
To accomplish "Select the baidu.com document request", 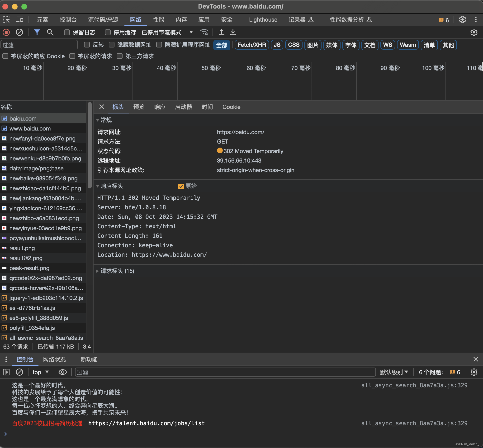I will coord(43,119).
